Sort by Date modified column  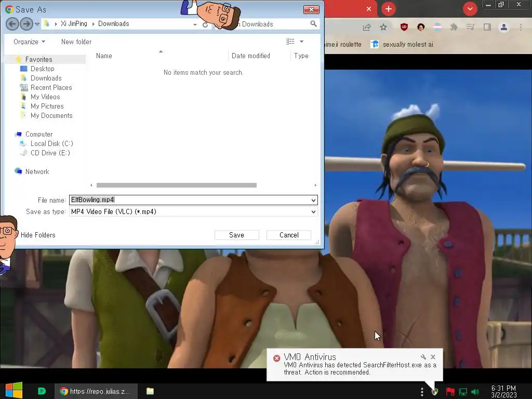(x=251, y=56)
